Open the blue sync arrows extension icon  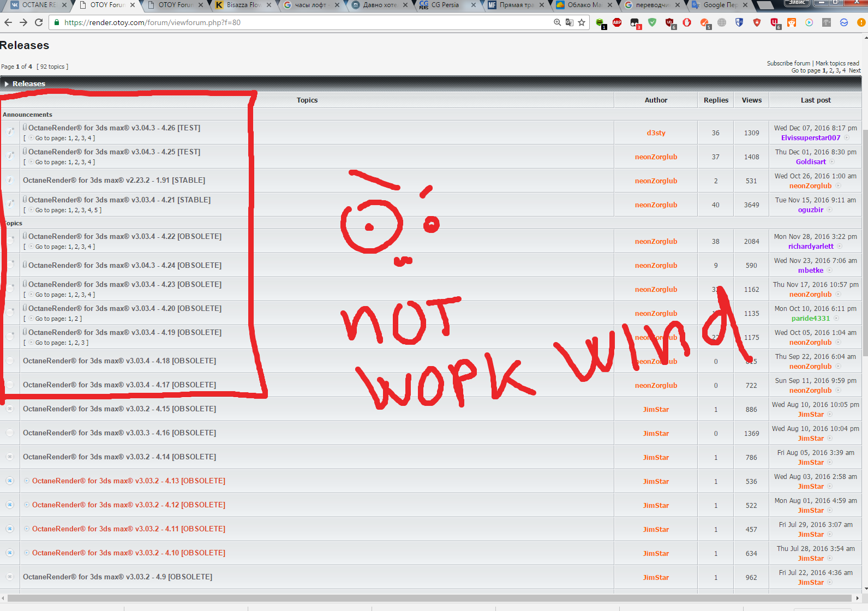(x=844, y=22)
